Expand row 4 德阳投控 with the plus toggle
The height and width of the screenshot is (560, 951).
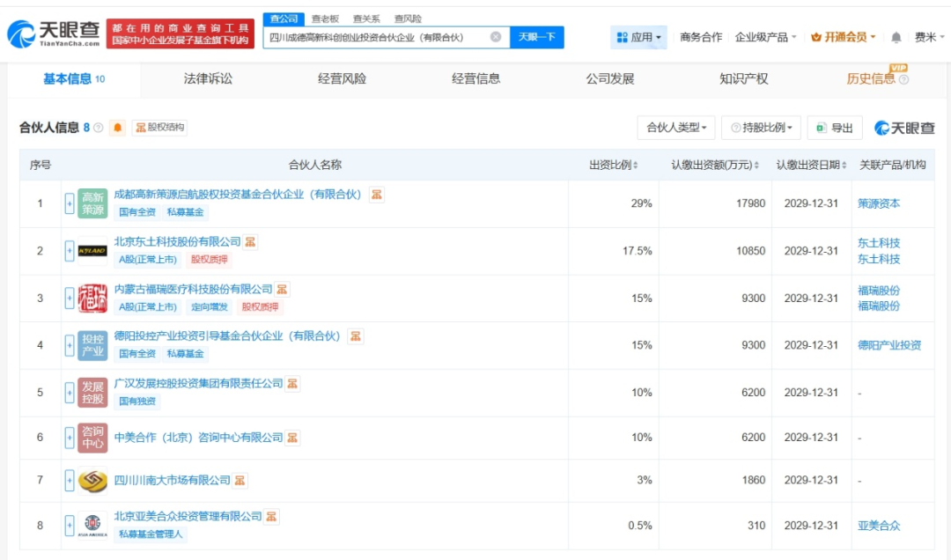[x=70, y=345]
